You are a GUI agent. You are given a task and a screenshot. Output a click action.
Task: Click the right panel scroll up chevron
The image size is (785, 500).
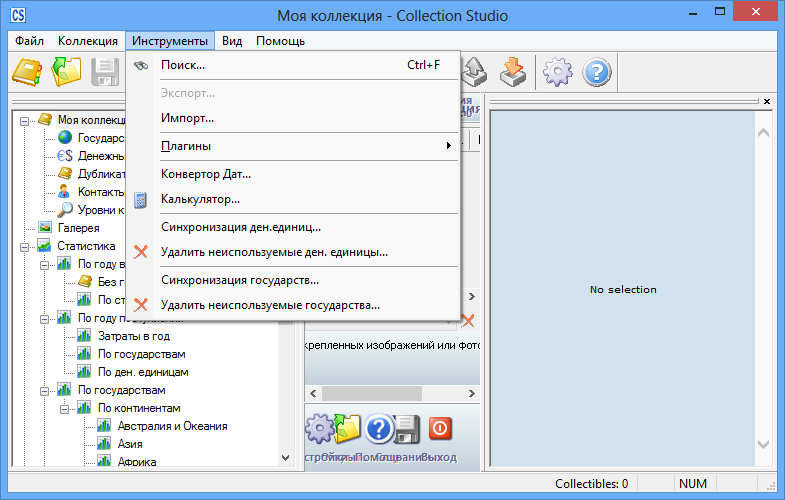pos(763,133)
